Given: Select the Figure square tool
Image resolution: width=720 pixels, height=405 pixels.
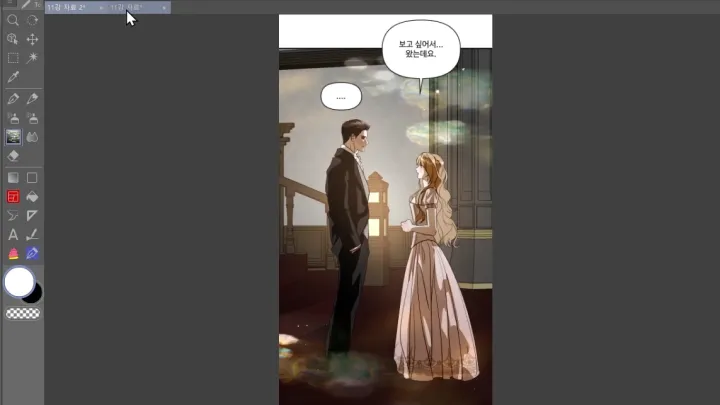Looking at the screenshot, I should [x=32, y=178].
